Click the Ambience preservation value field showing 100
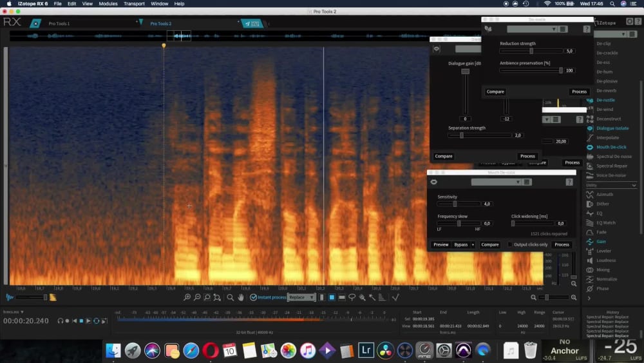Viewport: 644px width, 363px height. 569,70
